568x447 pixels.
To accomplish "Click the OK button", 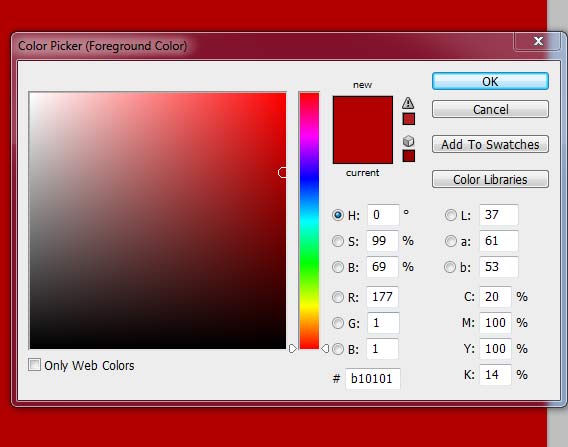I will point(490,82).
